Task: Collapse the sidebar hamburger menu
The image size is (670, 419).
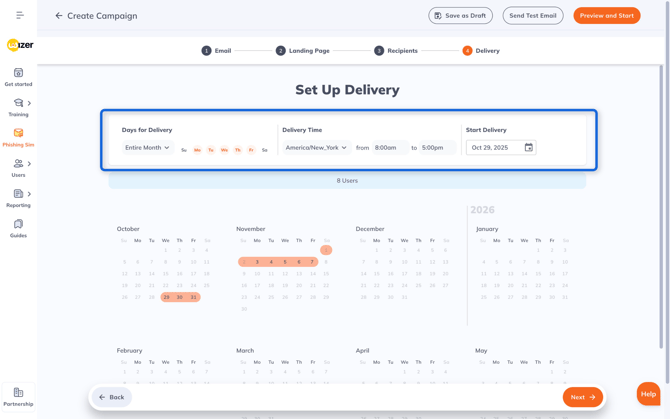Action: pos(20,15)
